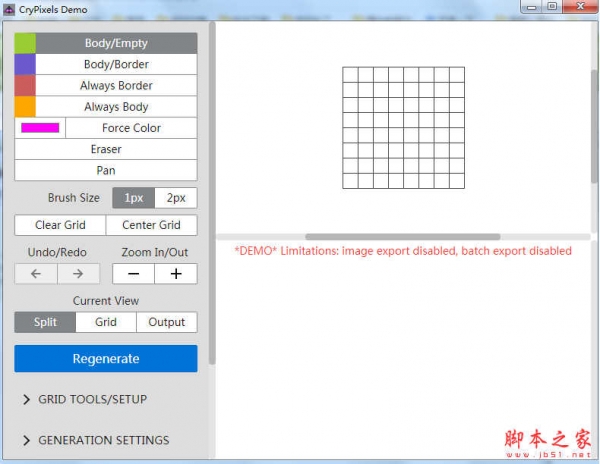Click the CryPixels app icon in title bar
Image resolution: width=600 pixels, height=464 pixels.
[x=9, y=10]
